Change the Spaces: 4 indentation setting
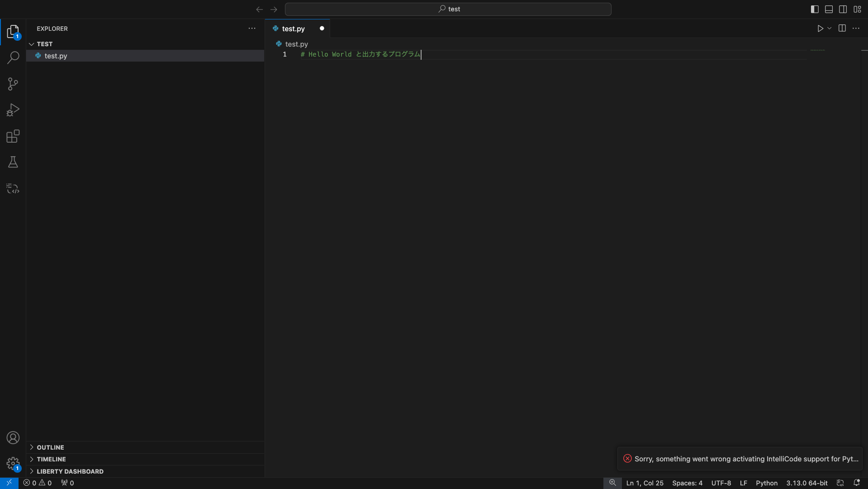The width and height of the screenshot is (868, 489). pos(687,483)
